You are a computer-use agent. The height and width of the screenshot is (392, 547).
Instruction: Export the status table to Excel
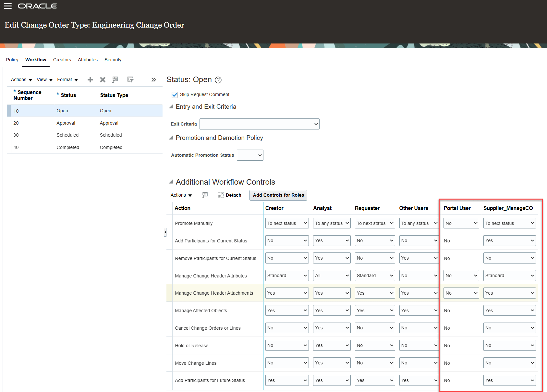click(x=115, y=80)
